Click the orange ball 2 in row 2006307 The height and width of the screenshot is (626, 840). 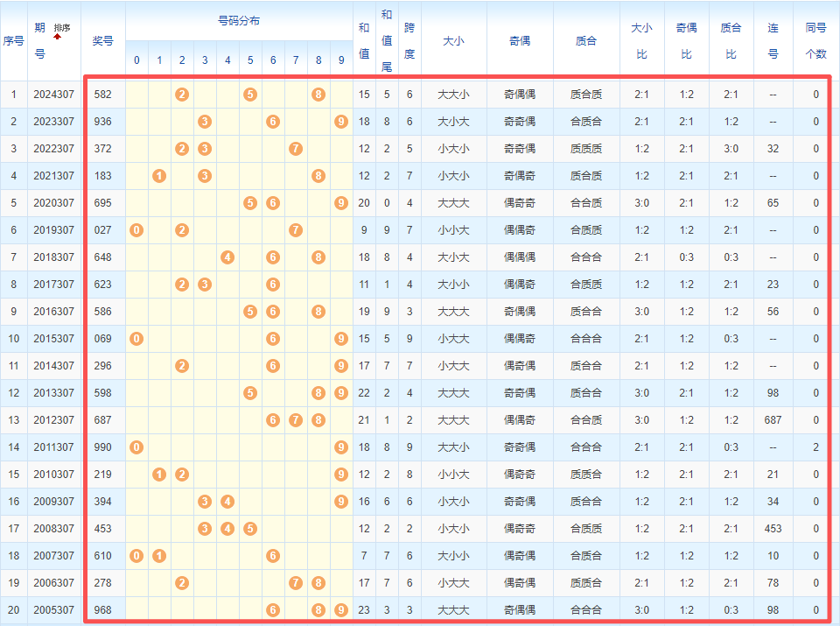coord(182,582)
